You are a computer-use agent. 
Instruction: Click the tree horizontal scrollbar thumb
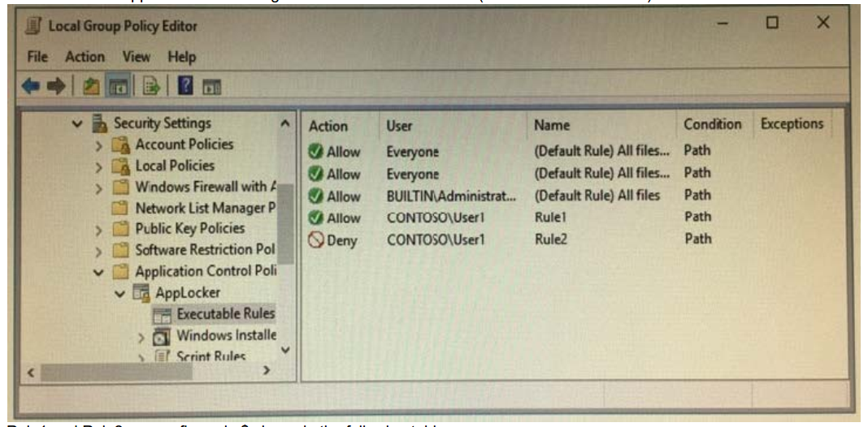[x=116, y=371]
